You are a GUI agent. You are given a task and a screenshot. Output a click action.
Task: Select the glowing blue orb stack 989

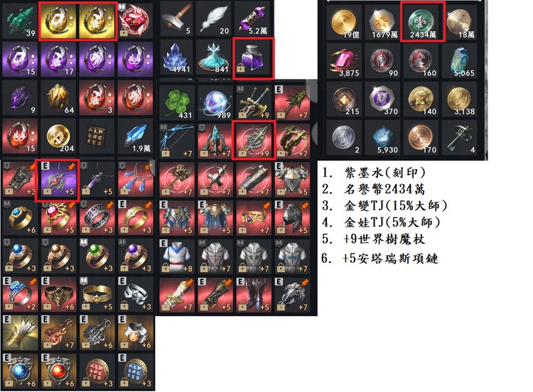click(215, 102)
